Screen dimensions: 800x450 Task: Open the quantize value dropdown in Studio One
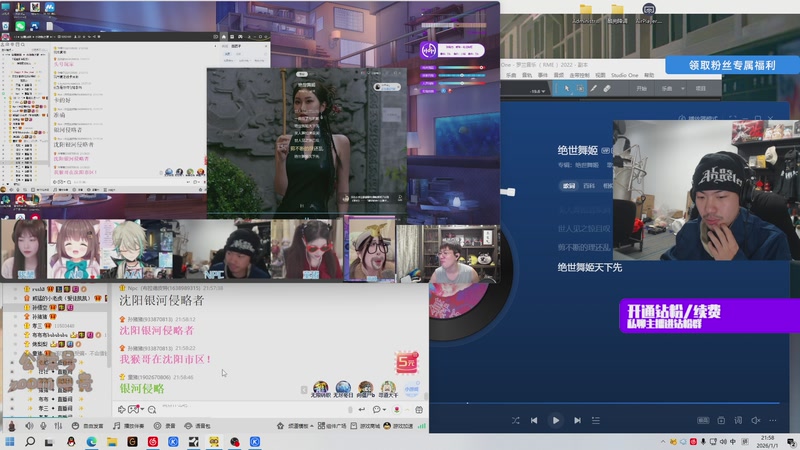tap(537, 91)
